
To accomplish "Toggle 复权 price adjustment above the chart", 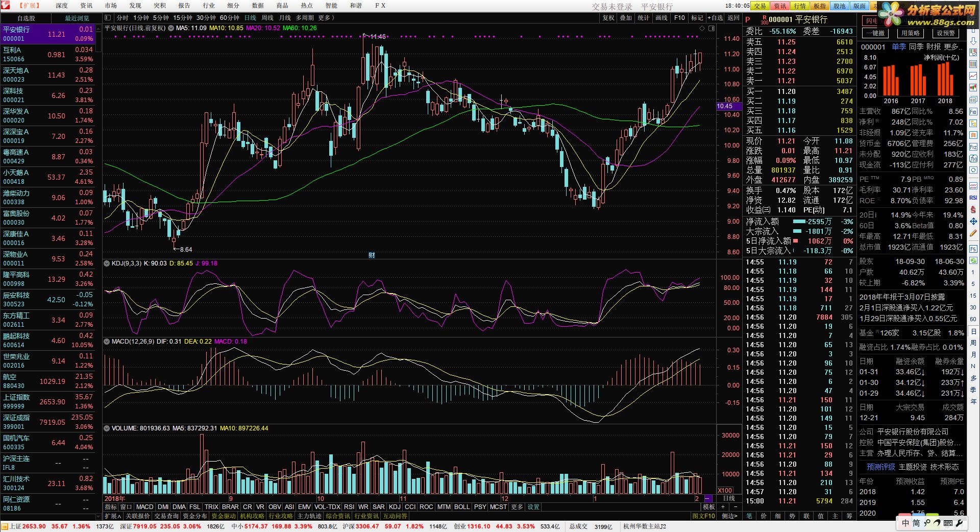I will tap(608, 18).
